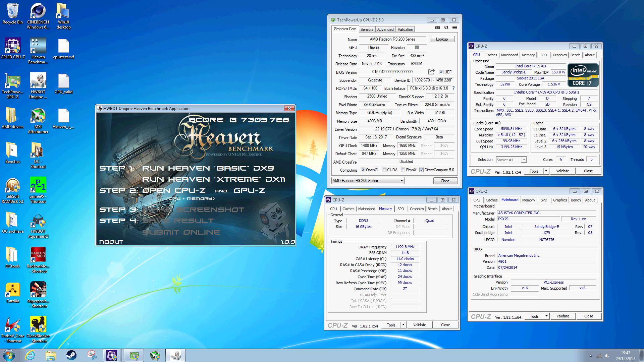Viewport: 644px width, 362px height.
Task: Open GPU-Z hamburger menu icon
Action: [454, 28]
